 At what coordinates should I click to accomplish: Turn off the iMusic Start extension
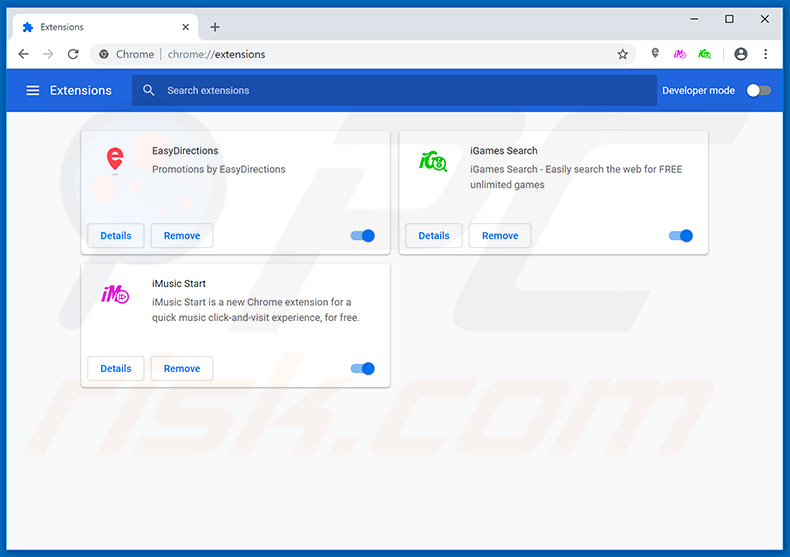click(x=363, y=369)
